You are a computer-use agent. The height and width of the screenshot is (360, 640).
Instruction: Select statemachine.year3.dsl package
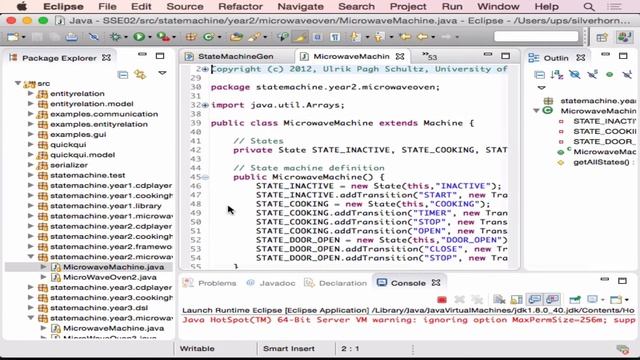tap(99, 308)
